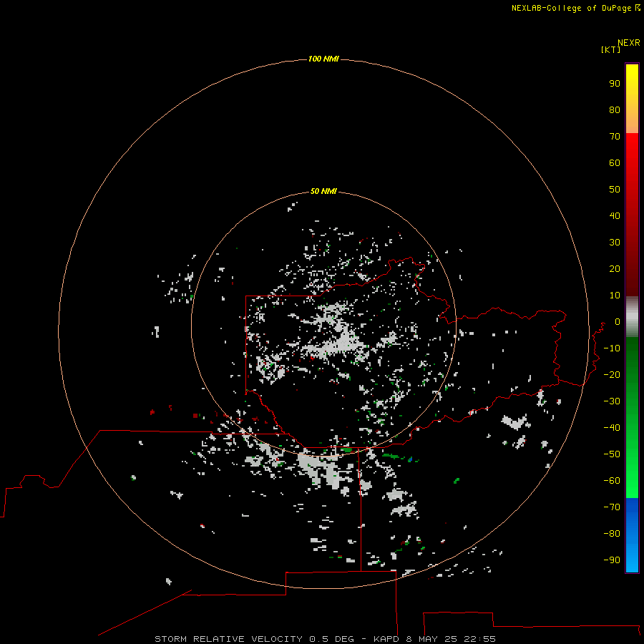Image resolution: width=644 pixels, height=644 pixels.
Task: Click the 0 value on the velocity scale
Action: 618,321
